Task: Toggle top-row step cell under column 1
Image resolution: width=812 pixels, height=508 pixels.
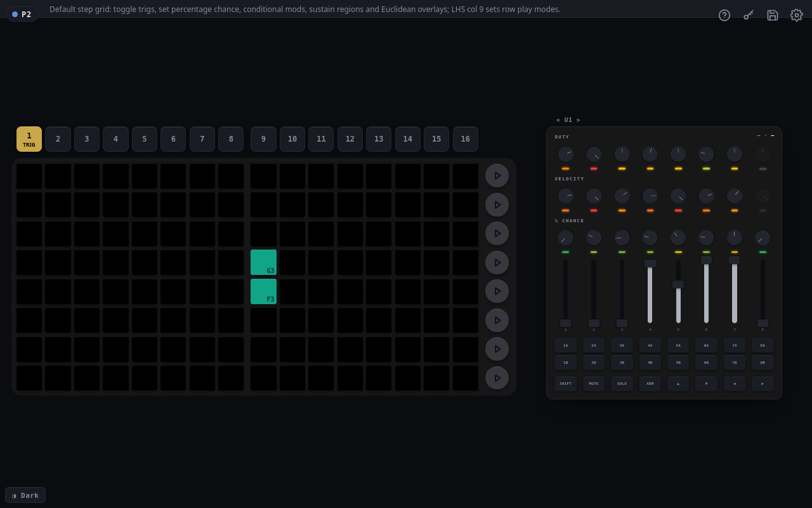Action: pos(29,176)
